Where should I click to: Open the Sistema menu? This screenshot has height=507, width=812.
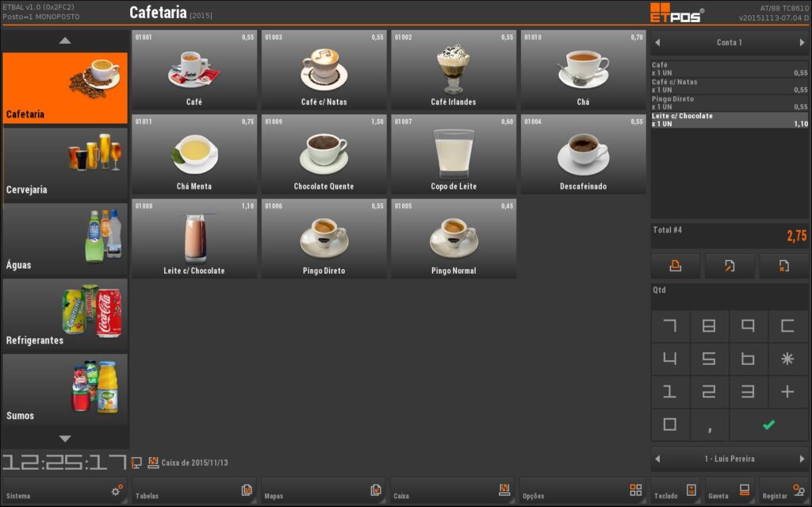click(65, 490)
